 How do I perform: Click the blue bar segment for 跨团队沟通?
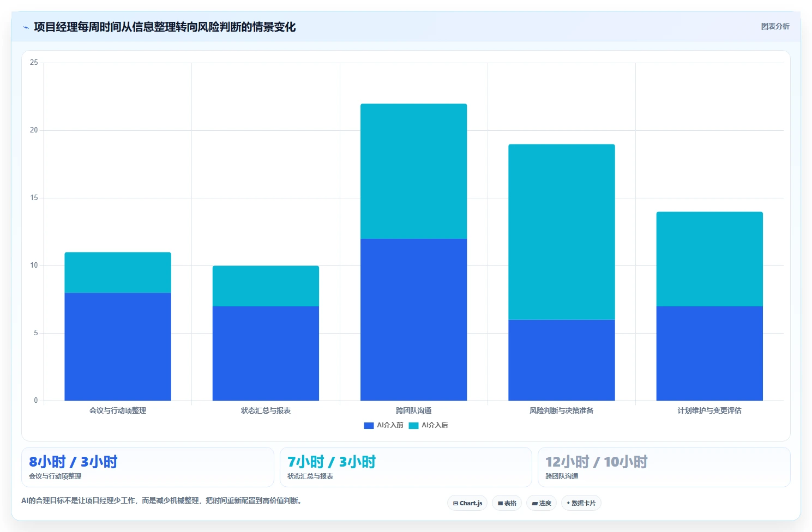(413, 319)
